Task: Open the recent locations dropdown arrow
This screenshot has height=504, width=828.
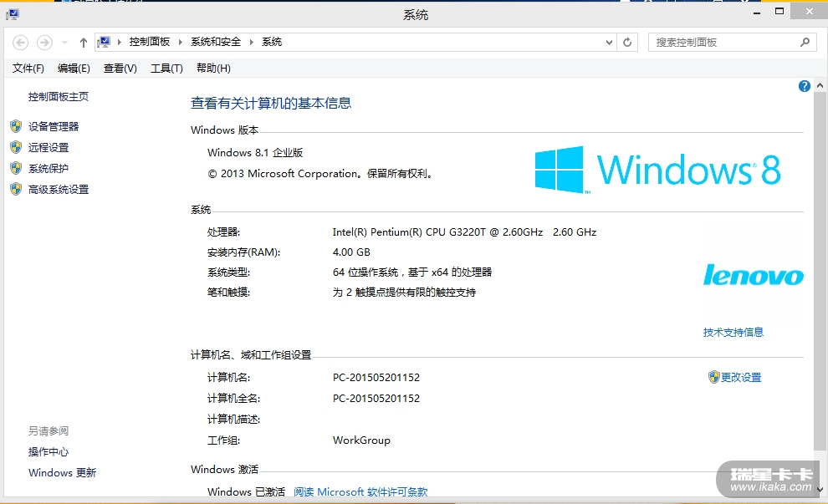Action: point(64,43)
